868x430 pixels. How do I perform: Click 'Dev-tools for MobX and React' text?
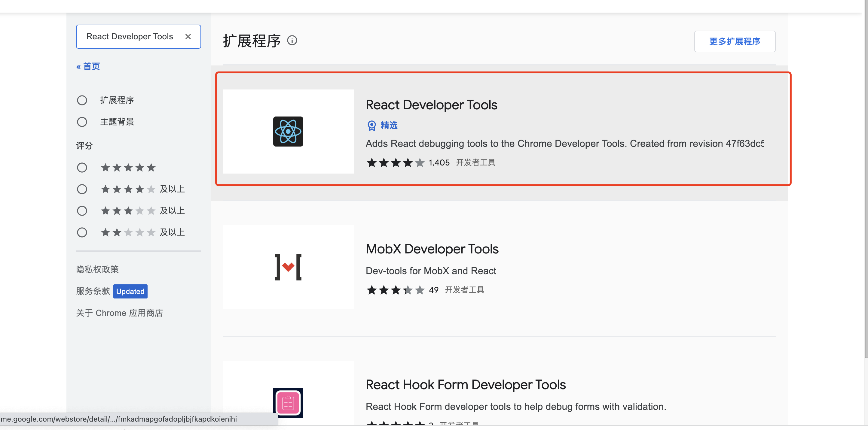(431, 271)
